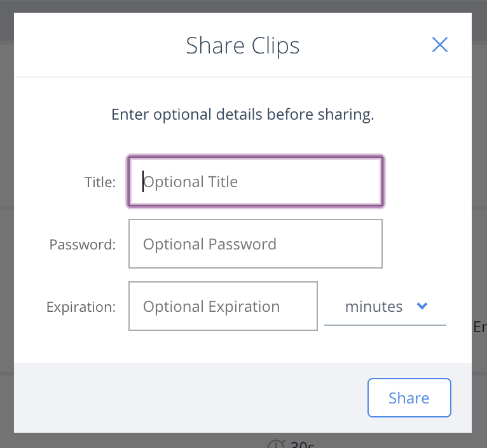
Task: Click the Optional Title input field
Action: coord(256,181)
